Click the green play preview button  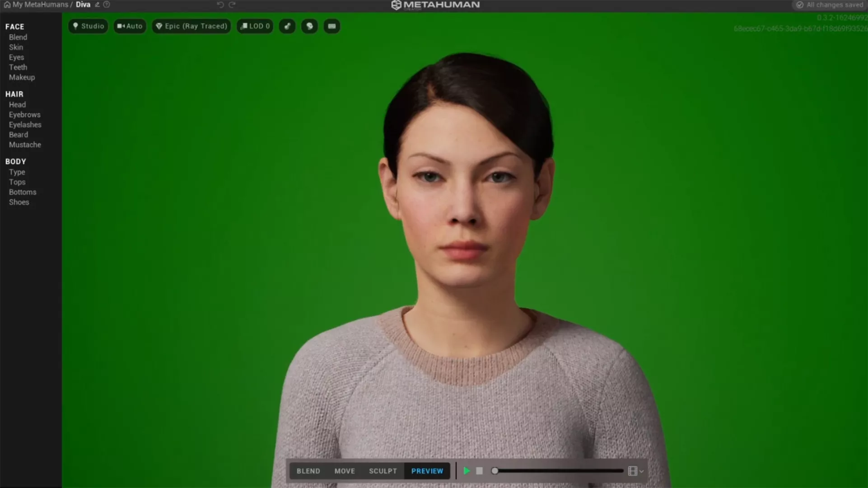[467, 471]
